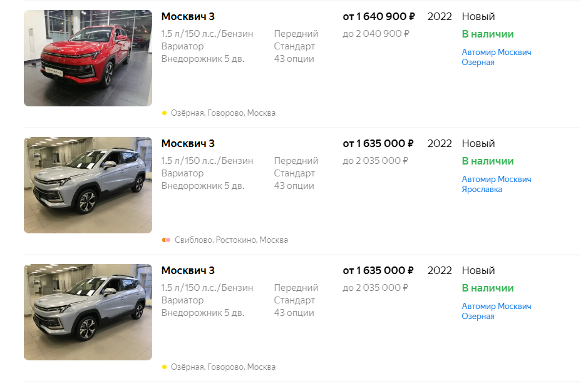Visit the Автомир Москвич Озерная dealer link in the third listing
The image size is (588, 386).
[496, 312]
